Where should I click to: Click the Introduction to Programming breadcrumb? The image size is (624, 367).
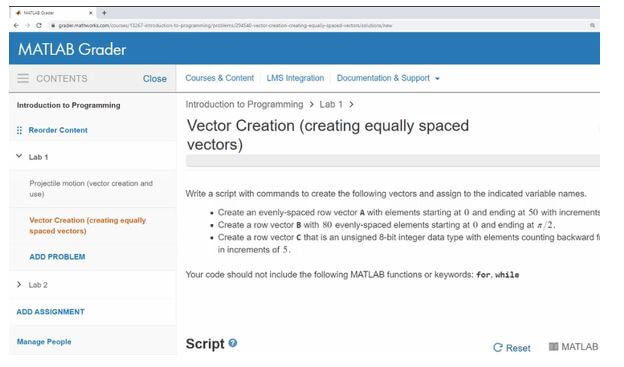pyautogui.click(x=244, y=104)
